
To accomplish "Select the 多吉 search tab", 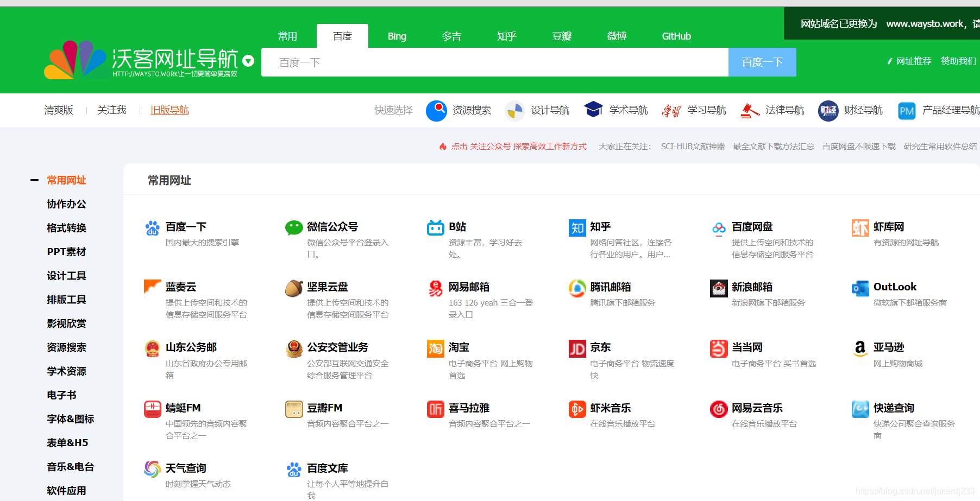I will pyautogui.click(x=451, y=36).
